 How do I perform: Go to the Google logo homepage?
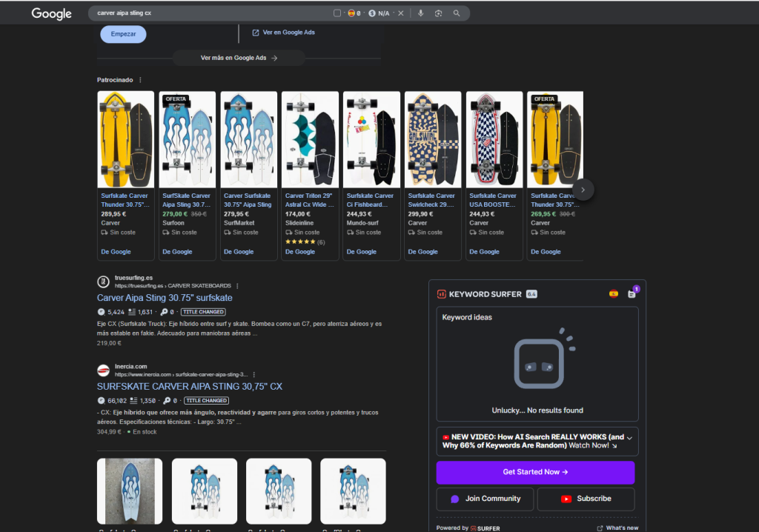tap(52, 13)
